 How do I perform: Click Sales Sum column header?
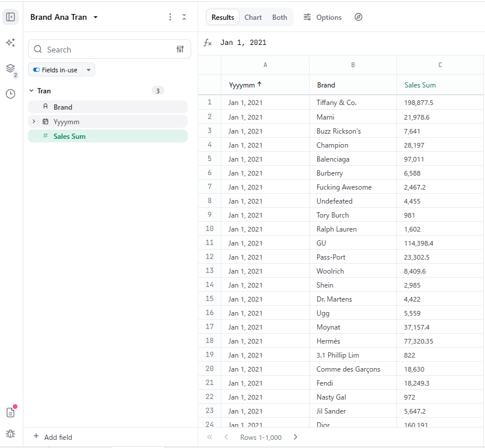440,85
